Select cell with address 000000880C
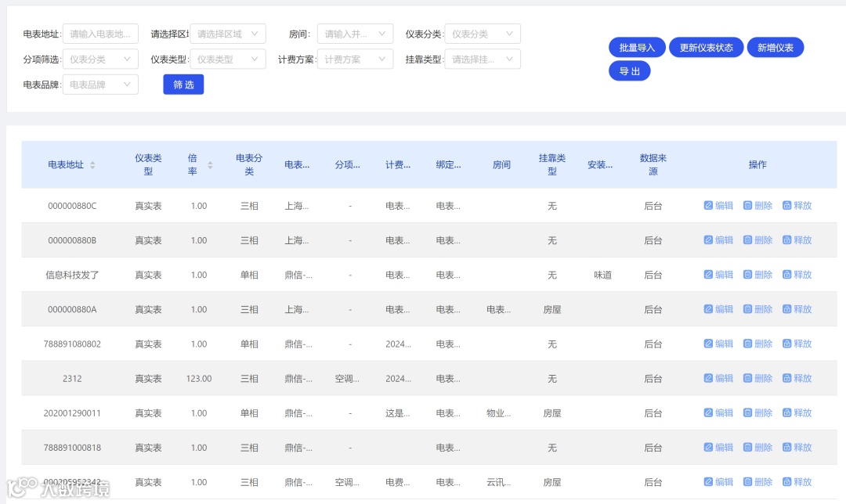This screenshot has width=846, height=504. (72, 206)
